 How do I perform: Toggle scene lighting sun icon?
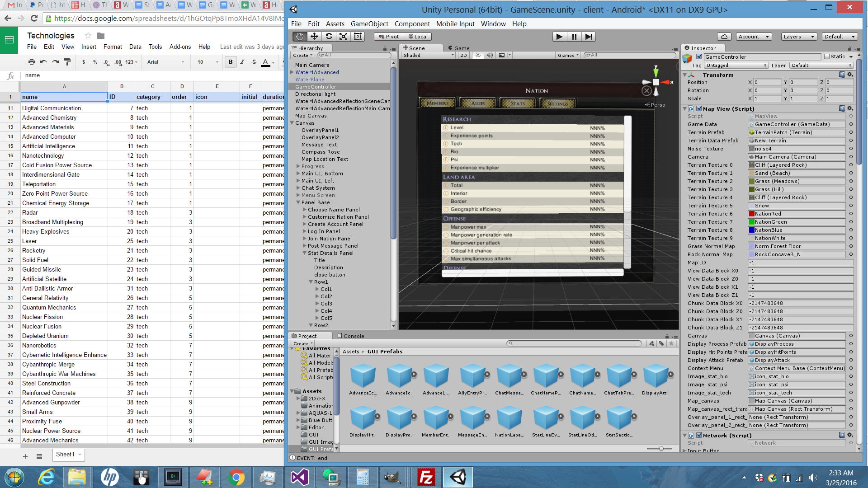click(x=478, y=55)
